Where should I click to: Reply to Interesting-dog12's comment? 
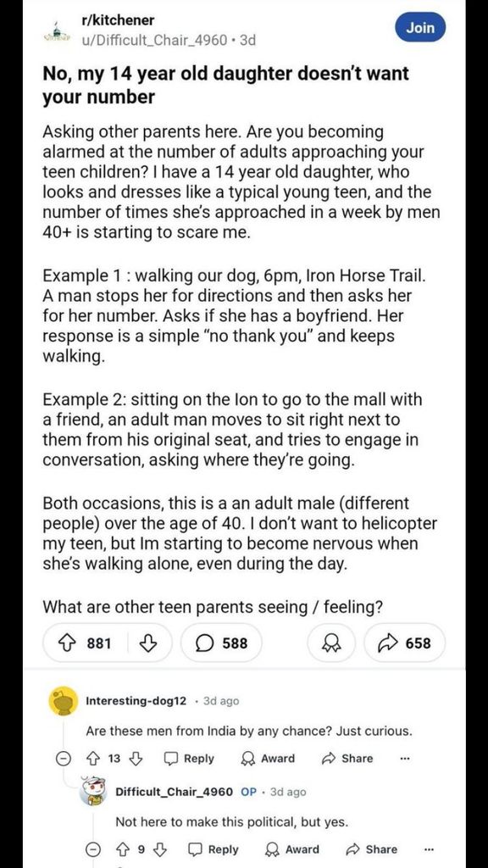click(190, 759)
